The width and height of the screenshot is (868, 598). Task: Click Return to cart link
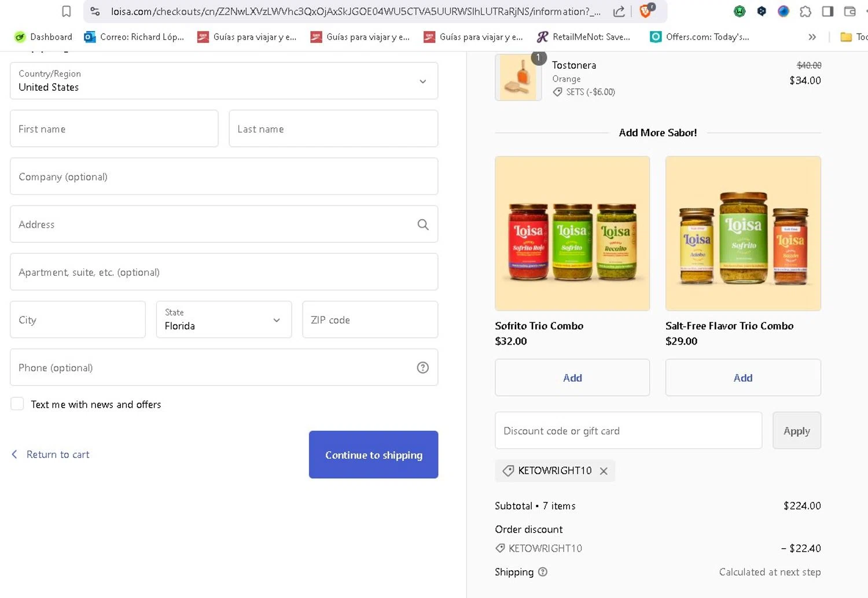[x=51, y=455]
